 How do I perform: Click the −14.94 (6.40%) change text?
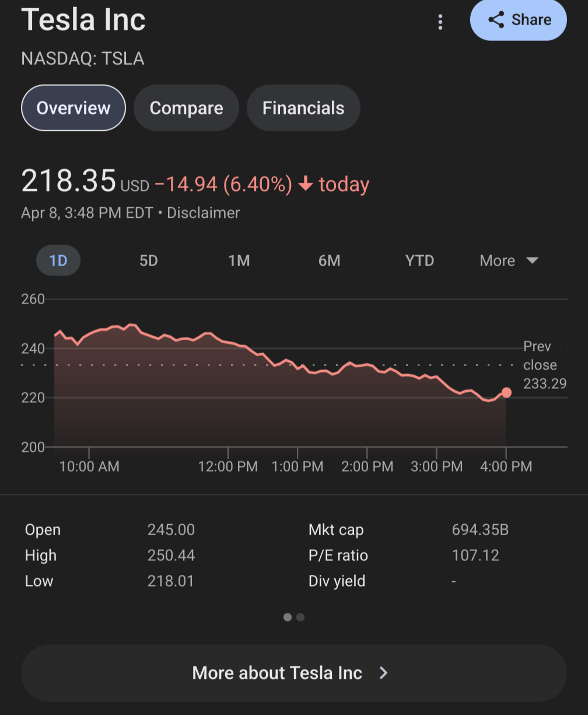223,185
